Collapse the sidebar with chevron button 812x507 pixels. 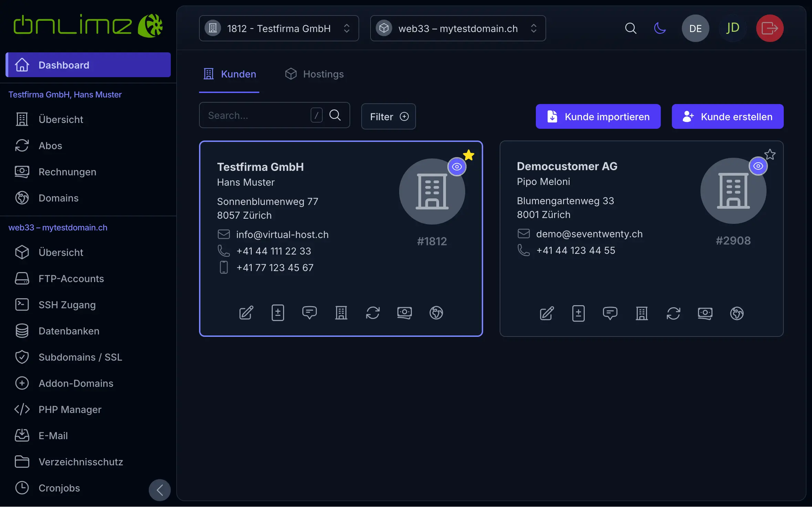coord(159,490)
